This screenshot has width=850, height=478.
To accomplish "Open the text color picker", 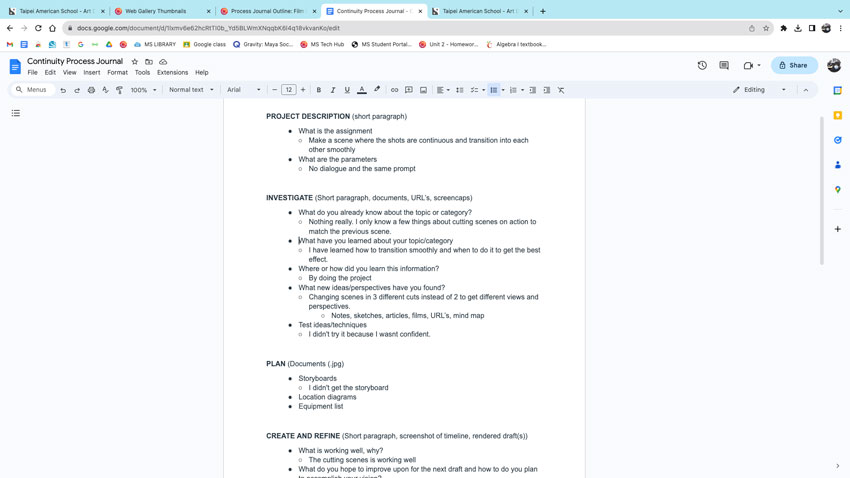I will (362, 90).
